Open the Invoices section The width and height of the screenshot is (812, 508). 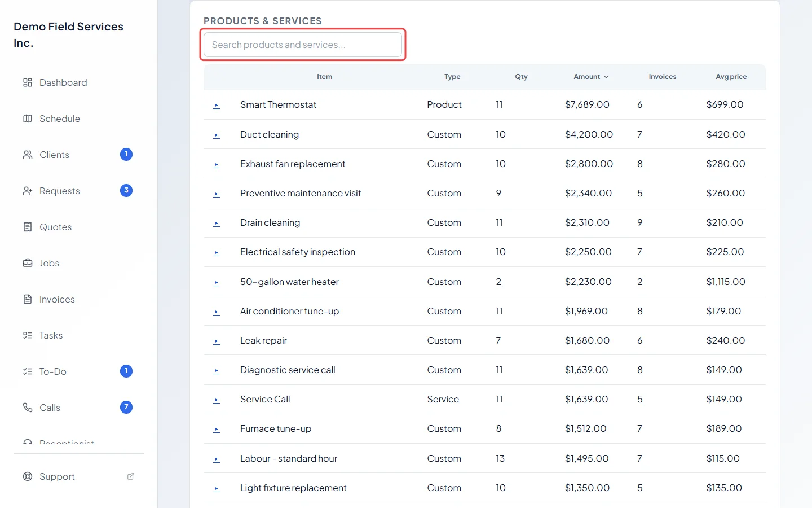tap(78, 299)
